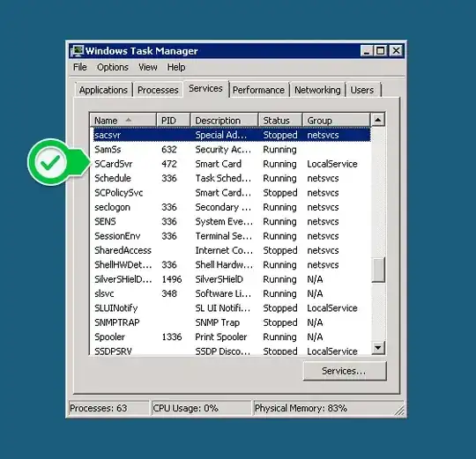Select the seclogon service row
This screenshot has height=459, width=476.
coord(232,207)
